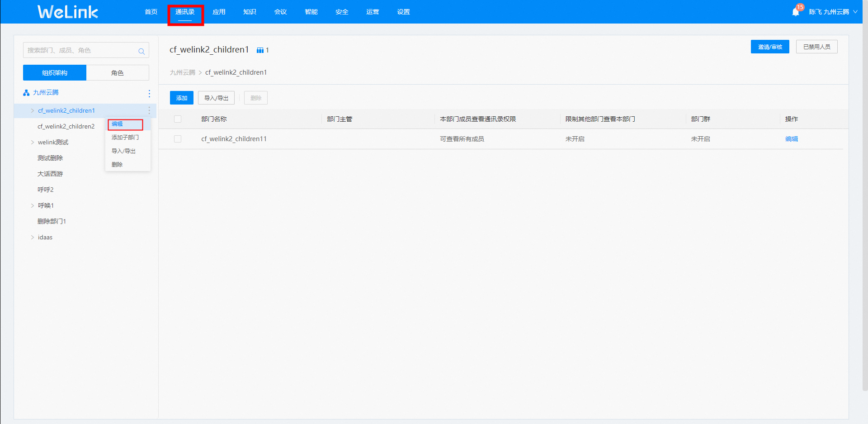Expand the cf_welink2_children1 tree node

32,110
